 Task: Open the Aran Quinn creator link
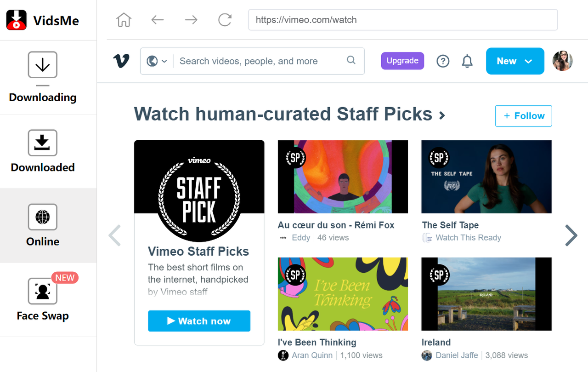(x=312, y=355)
